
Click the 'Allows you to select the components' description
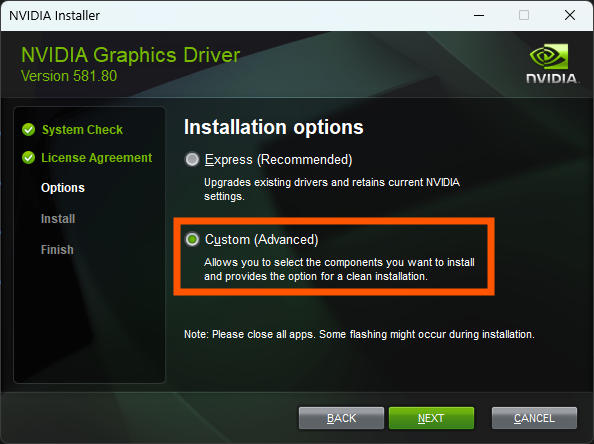[339, 269]
